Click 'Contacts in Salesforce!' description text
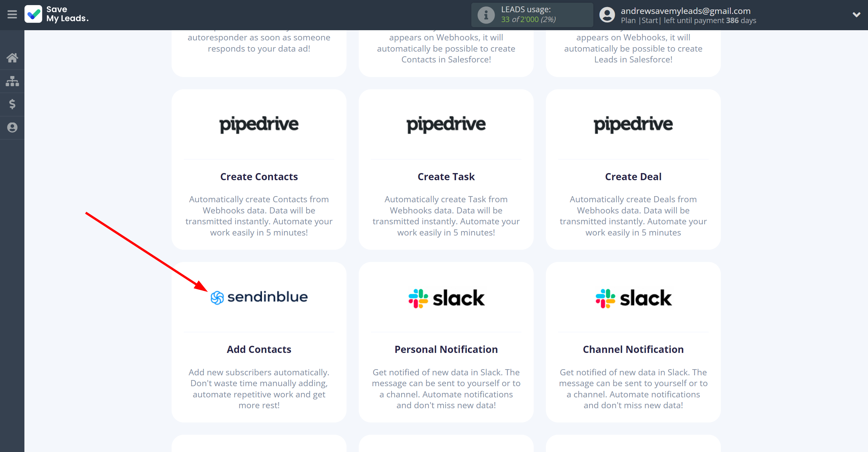Screen dimensions: 868x452 point(446,59)
